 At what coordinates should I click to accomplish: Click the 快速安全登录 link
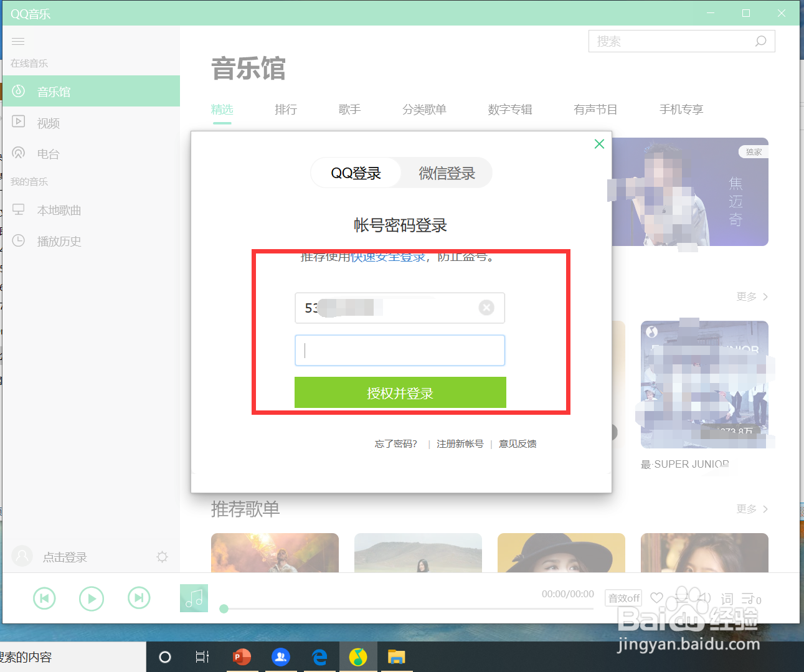388,257
